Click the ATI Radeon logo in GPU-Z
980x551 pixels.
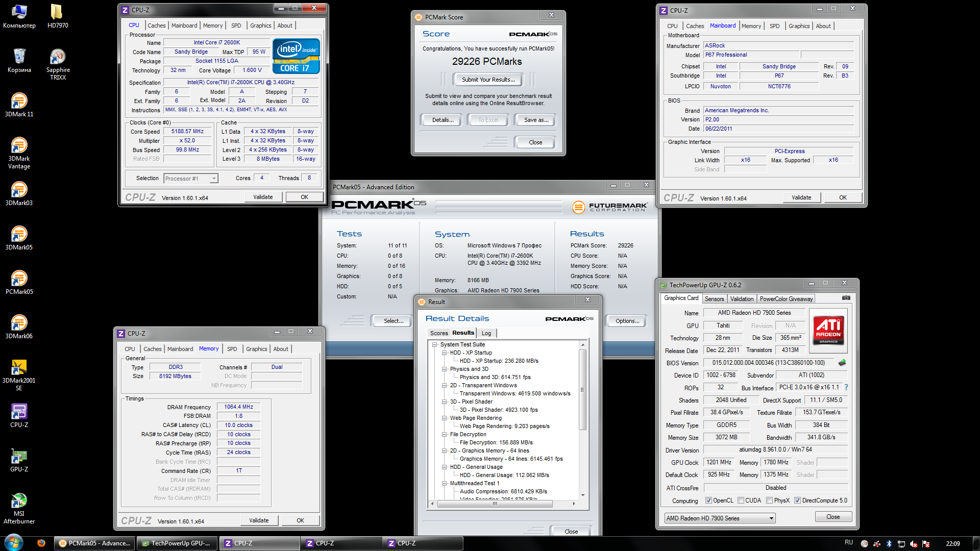(828, 330)
